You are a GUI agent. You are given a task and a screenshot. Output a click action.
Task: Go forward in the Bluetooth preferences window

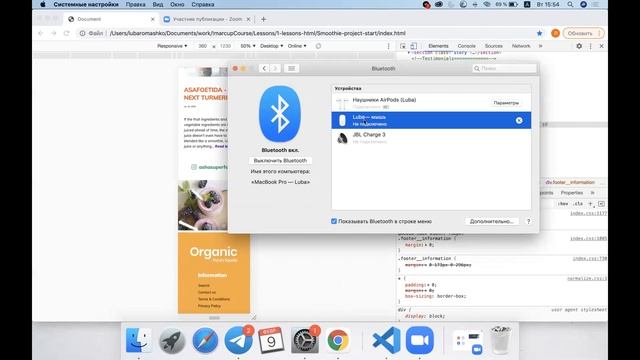(x=275, y=69)
